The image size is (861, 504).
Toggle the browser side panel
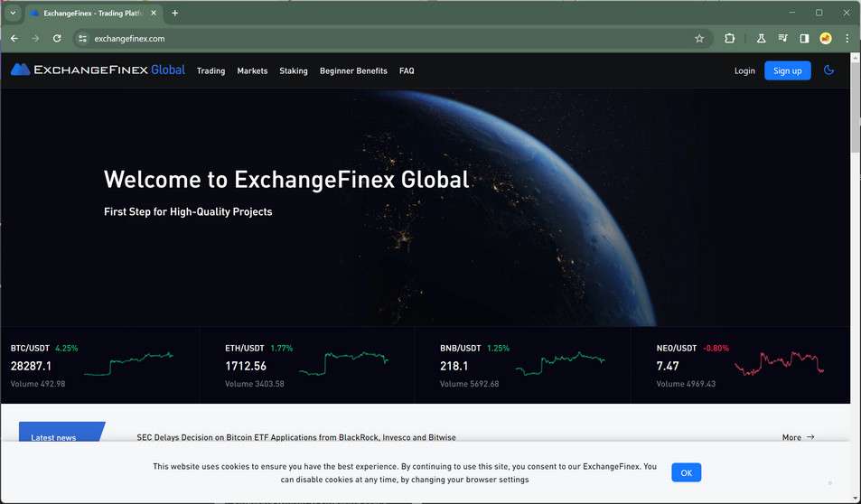804,39
